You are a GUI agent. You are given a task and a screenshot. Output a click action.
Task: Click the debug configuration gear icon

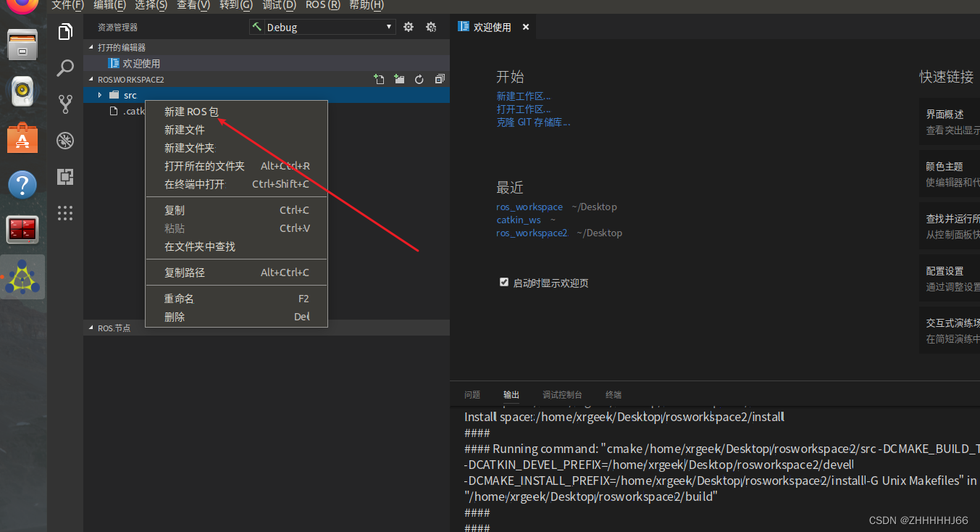tap(409, 27)
